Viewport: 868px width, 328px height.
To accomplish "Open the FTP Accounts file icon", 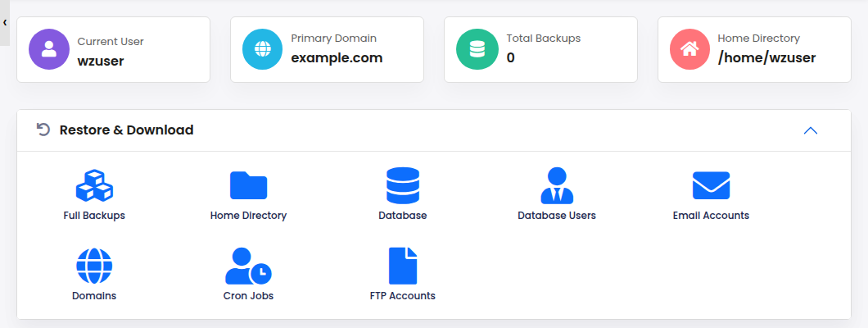I will click(402, 266).
